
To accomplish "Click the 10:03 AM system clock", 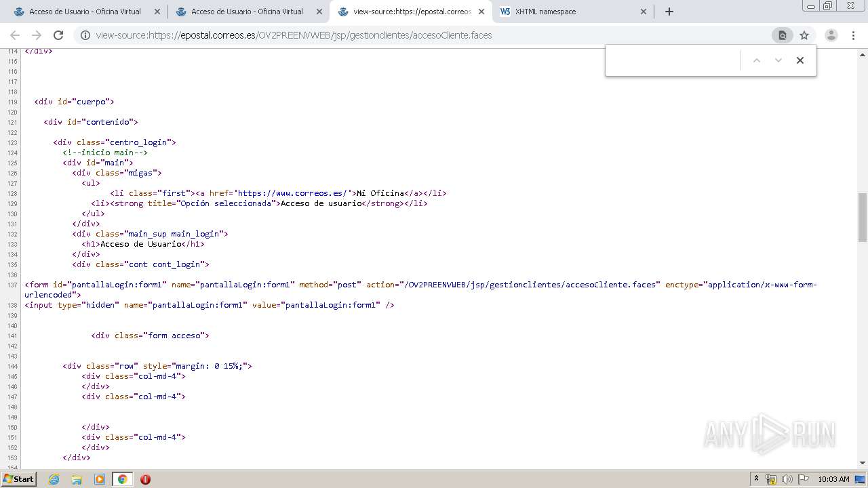I will 833,479.
